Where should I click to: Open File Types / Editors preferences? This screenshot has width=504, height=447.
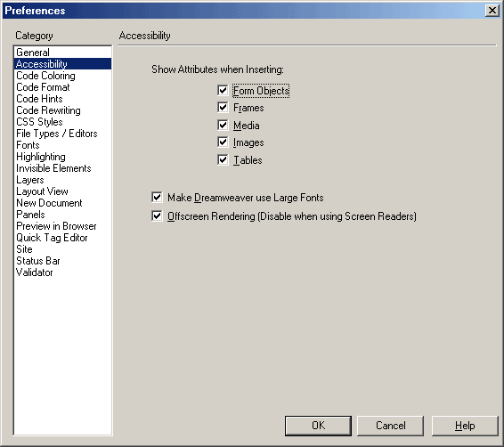coord(57,134)
